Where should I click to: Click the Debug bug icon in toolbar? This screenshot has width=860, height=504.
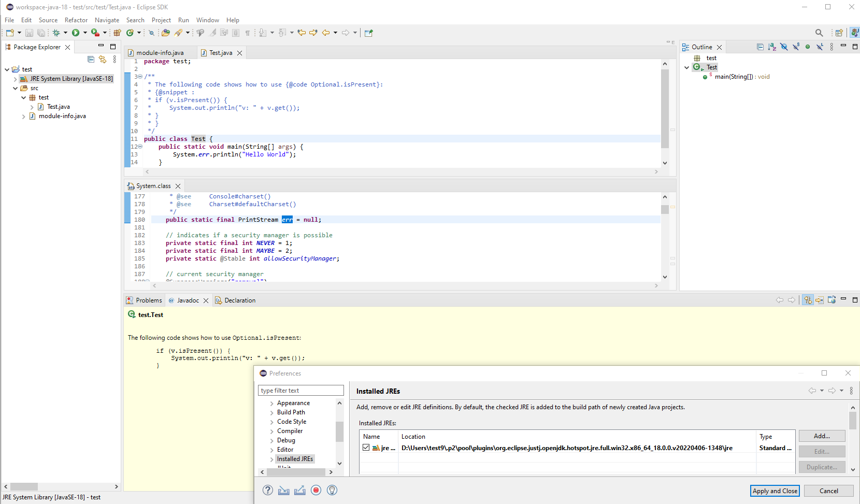pos(56,33)
